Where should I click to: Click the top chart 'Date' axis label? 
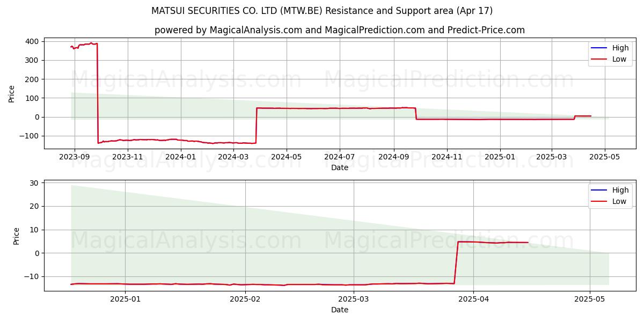(340, 167)
